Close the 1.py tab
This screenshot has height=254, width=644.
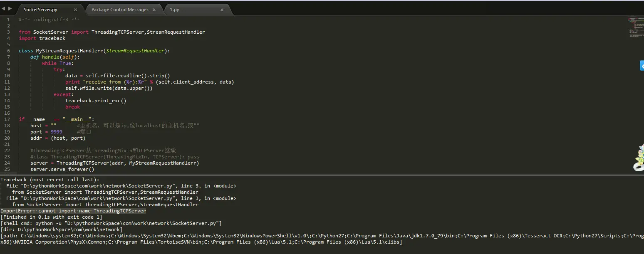[x=222, y=10]
